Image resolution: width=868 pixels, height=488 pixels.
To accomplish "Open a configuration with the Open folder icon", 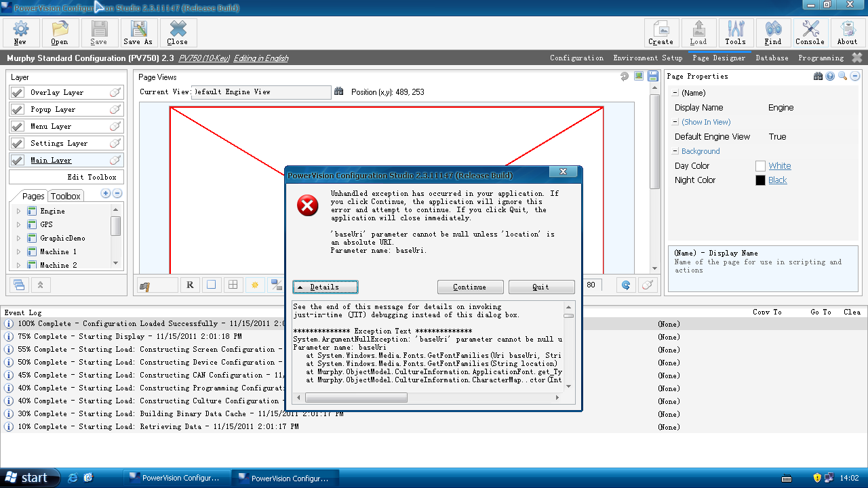I will (60, 33).
